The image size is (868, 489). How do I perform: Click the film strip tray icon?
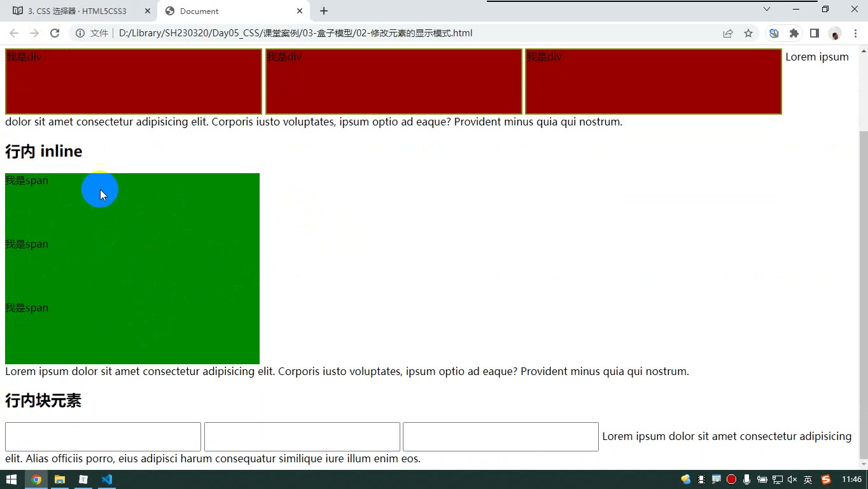point(701,479)
